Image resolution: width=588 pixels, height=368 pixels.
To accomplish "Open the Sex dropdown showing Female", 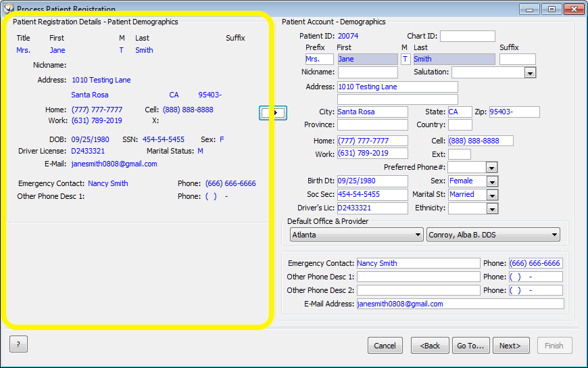I will (492, 181).
